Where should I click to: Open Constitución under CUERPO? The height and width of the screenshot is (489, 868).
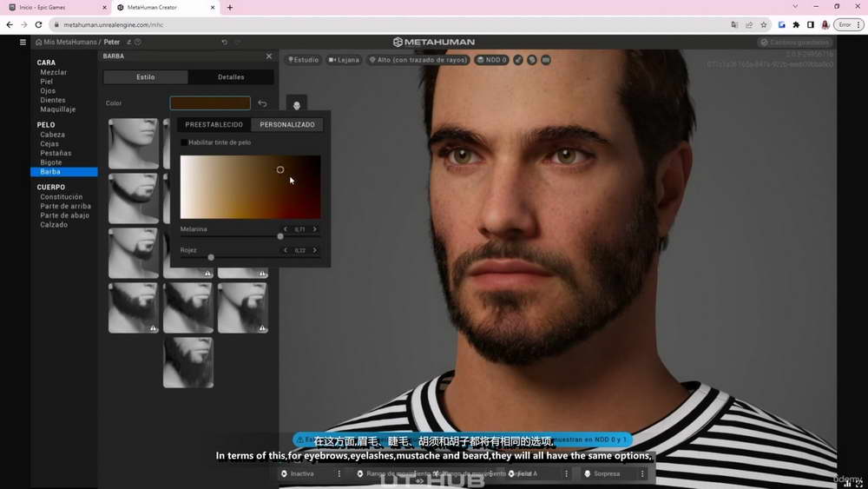[x=61, y=197]
